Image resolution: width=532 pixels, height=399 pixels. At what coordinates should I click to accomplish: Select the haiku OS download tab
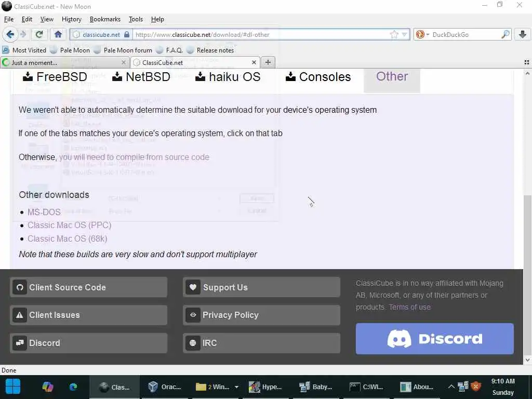[228, 77]
